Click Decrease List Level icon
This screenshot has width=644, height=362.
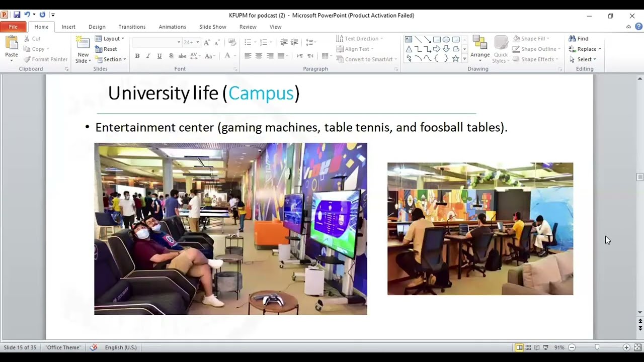284,42
